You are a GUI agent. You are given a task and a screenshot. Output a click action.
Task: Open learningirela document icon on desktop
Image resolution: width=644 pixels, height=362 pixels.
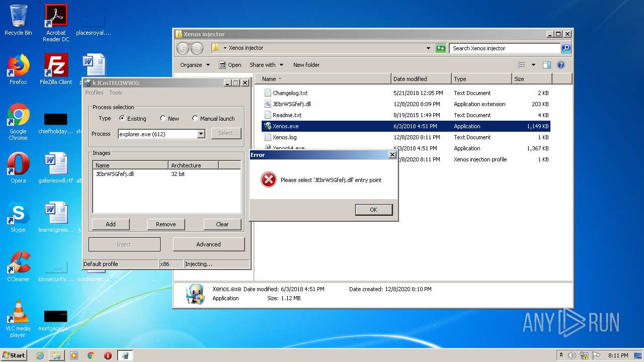point(56,217)
